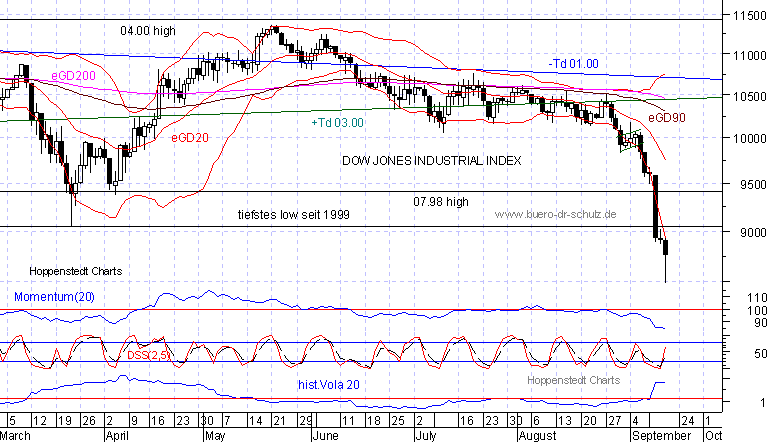Click the 50 DSS axis value
This screenshot has height=442, width=770.
[760, 354]
